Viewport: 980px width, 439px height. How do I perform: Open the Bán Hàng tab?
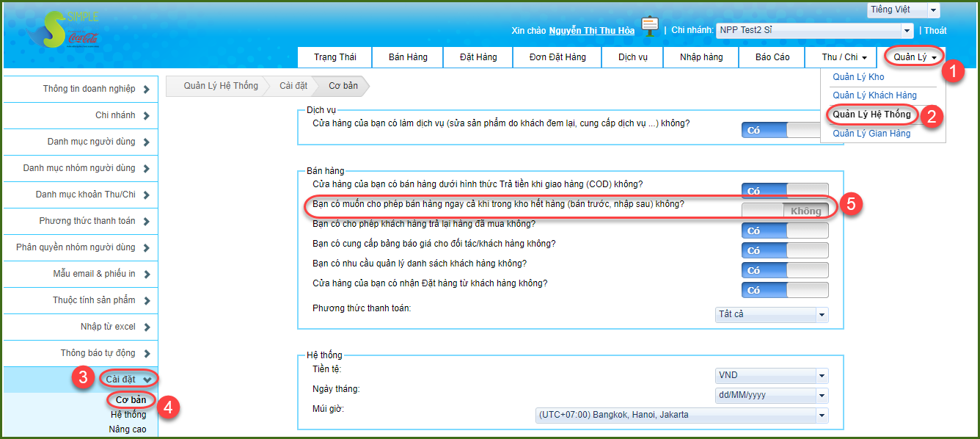[408, 57]
